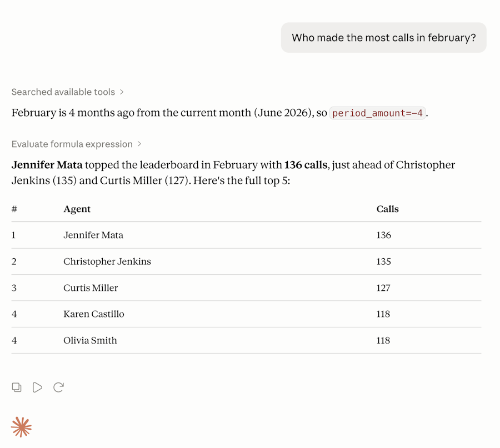Screen dimensions: 500x448
Task: Click chevron beside Searched available tools
Action: click(x=122, y=92)
